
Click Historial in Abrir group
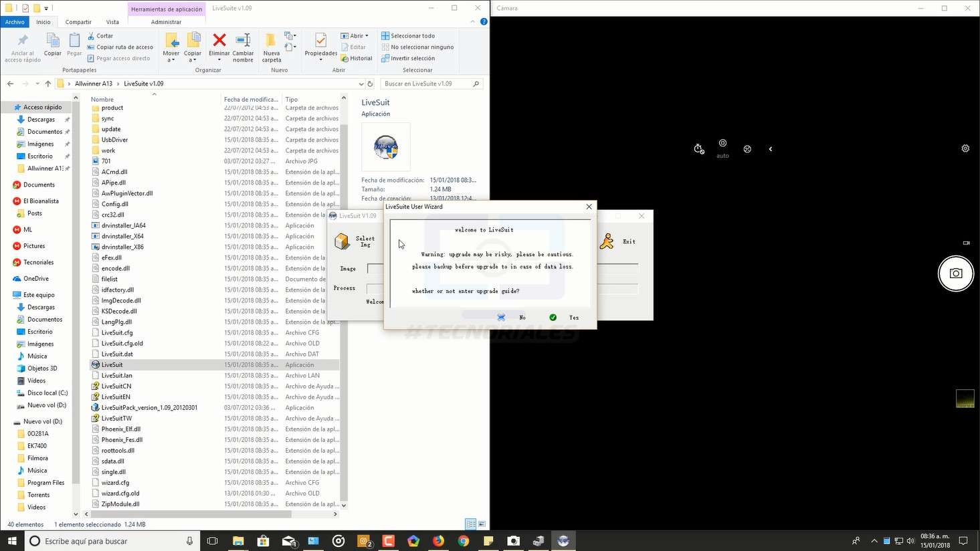click(357, 59)
